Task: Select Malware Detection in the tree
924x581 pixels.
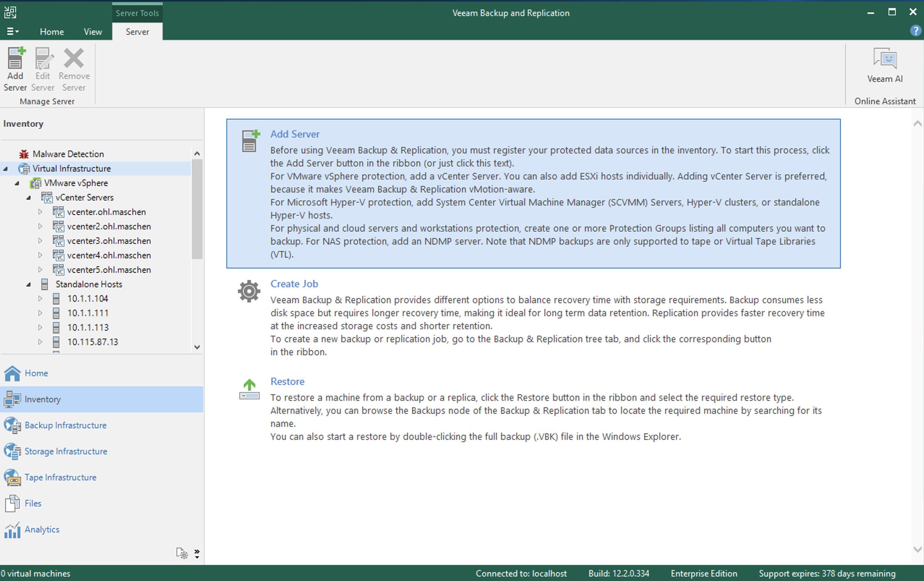Action: 68,154
